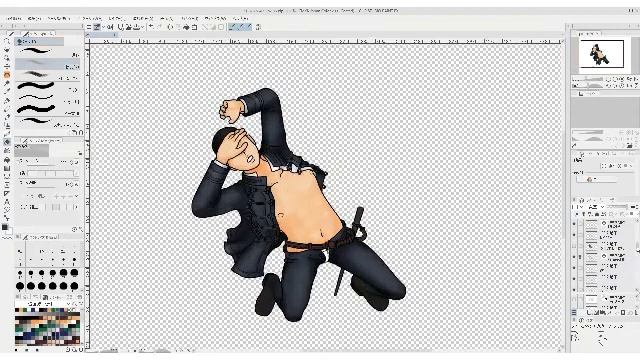Click the canvas document tab above the ruler
This screenshot has height=360, width=640.
click(x=102, y=35)
